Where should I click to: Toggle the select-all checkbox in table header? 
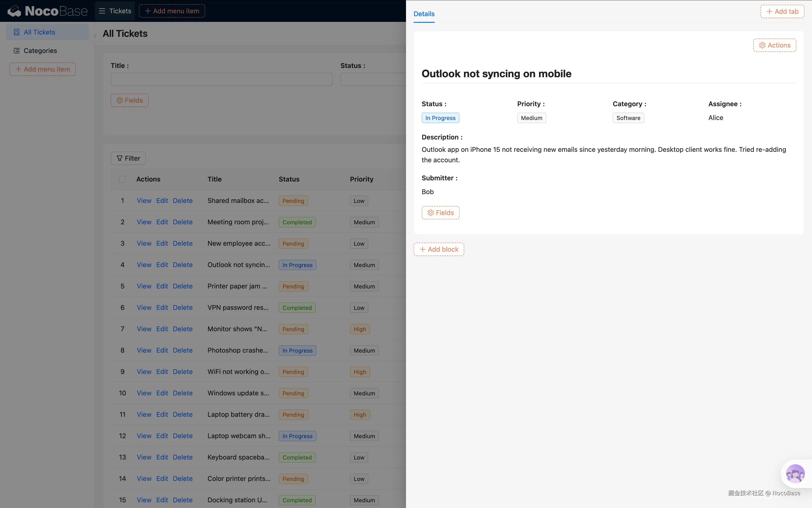point(123,179)
